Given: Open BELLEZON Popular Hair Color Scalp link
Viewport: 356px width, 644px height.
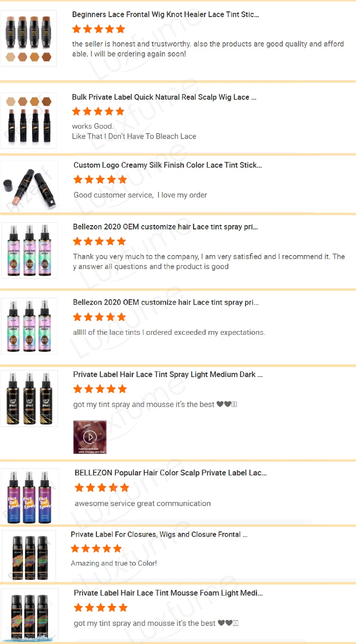Looking at the screenshot, I should tap(170, 473).
